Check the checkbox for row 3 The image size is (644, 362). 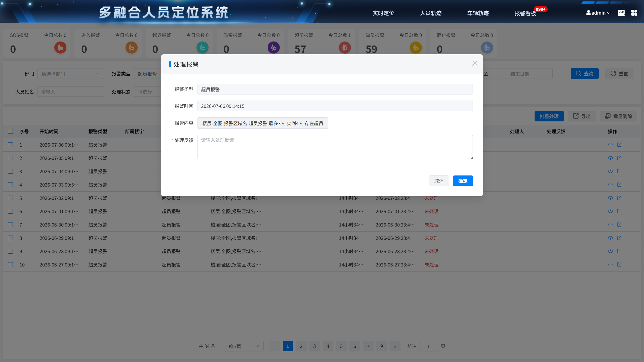[x=10, y=171]
